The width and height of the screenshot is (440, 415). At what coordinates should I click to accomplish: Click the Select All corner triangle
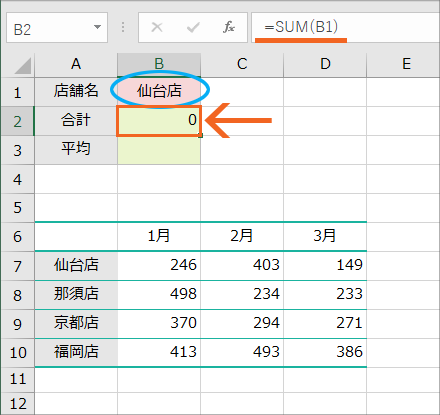23,65
